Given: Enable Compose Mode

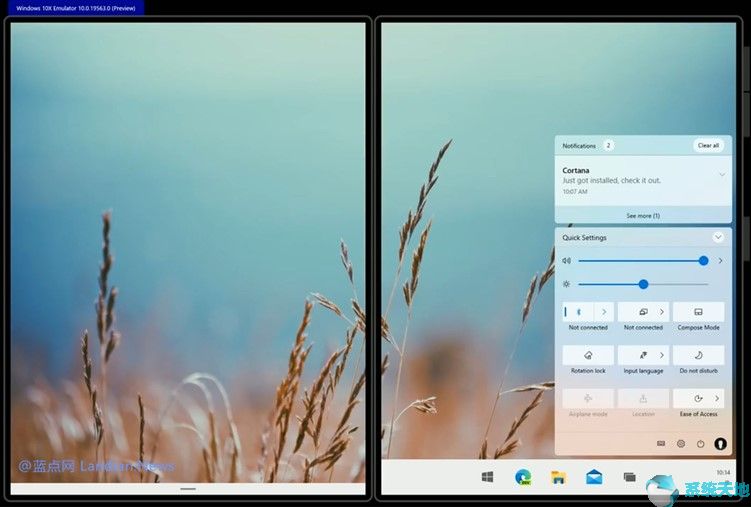Looking at the screenshot, I should (x=698, y=312).
